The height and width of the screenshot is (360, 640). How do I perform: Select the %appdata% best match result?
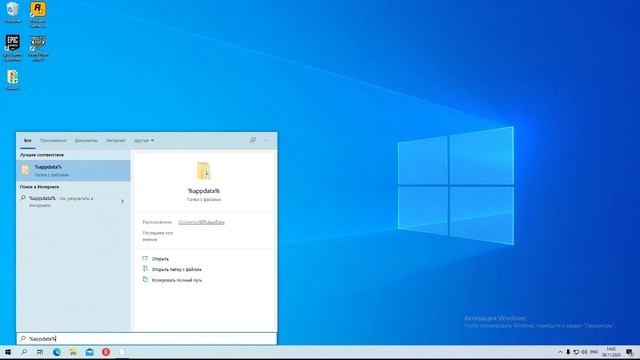point(73,171)
